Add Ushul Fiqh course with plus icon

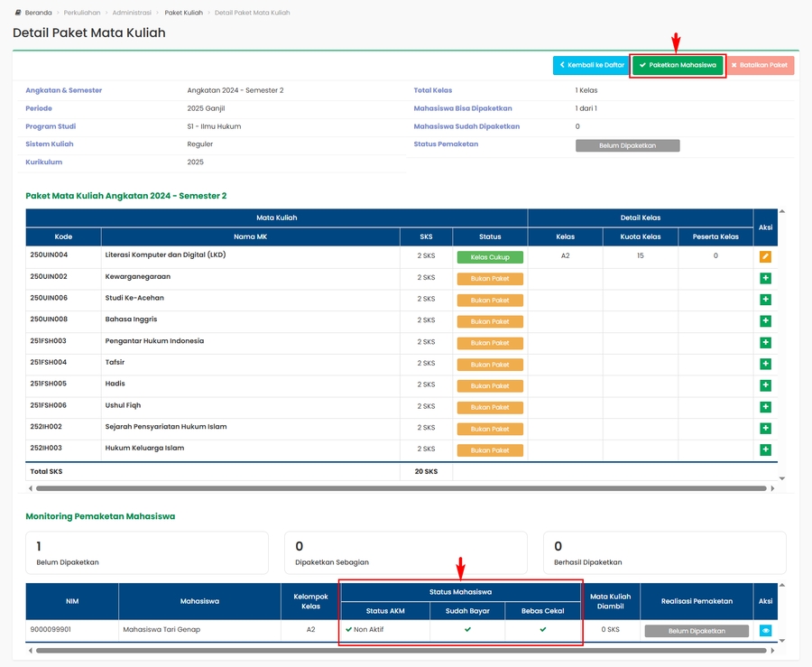[765, 407]
